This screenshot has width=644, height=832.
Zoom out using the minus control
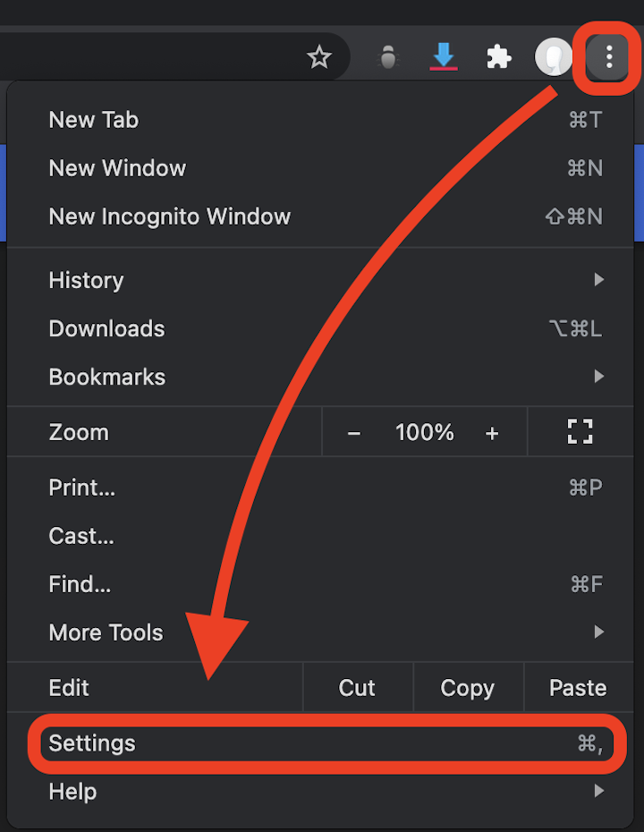point(353,432)
